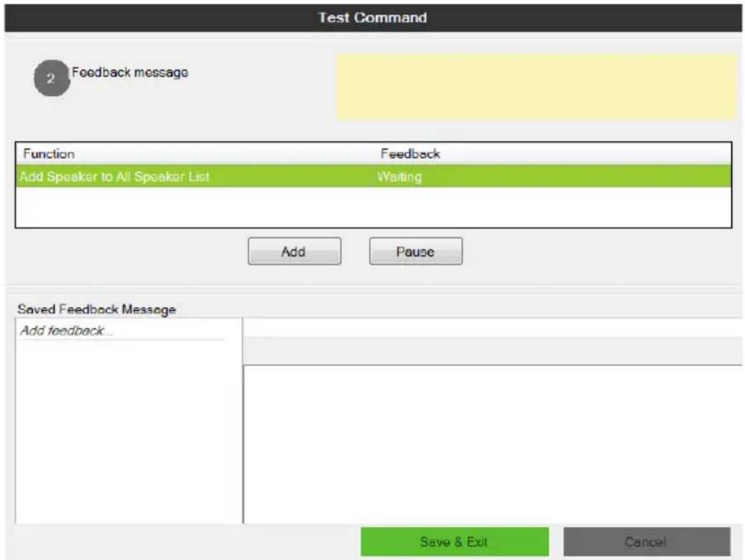745x560 pixels.
Task: Click the Feedback column header
Action: pos(410,154)
